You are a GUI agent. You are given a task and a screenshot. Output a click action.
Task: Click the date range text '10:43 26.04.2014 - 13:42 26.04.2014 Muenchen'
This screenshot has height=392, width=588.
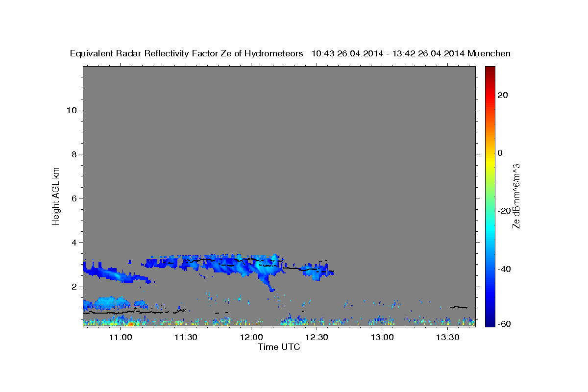pyautogui.click(x=411, y=54)
